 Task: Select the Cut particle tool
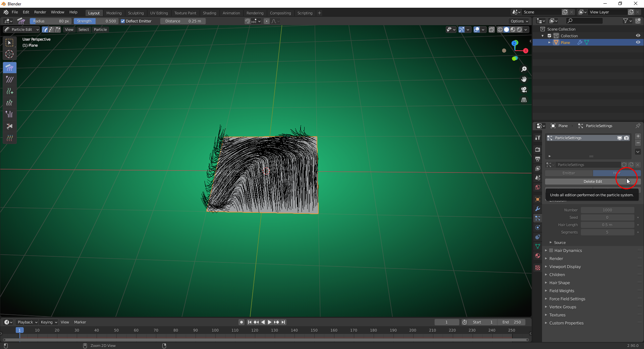[x=9, y=127]
